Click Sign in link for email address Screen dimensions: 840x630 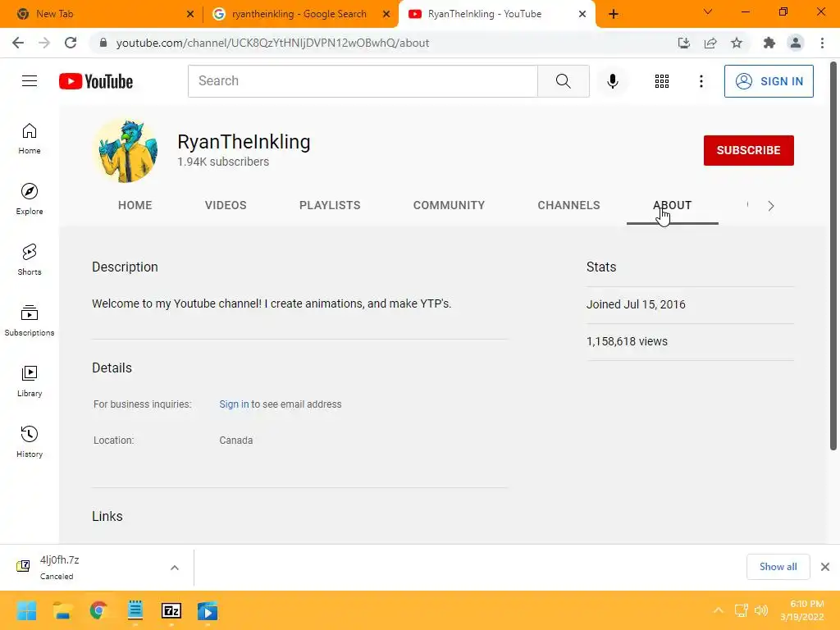coord(234,404)
